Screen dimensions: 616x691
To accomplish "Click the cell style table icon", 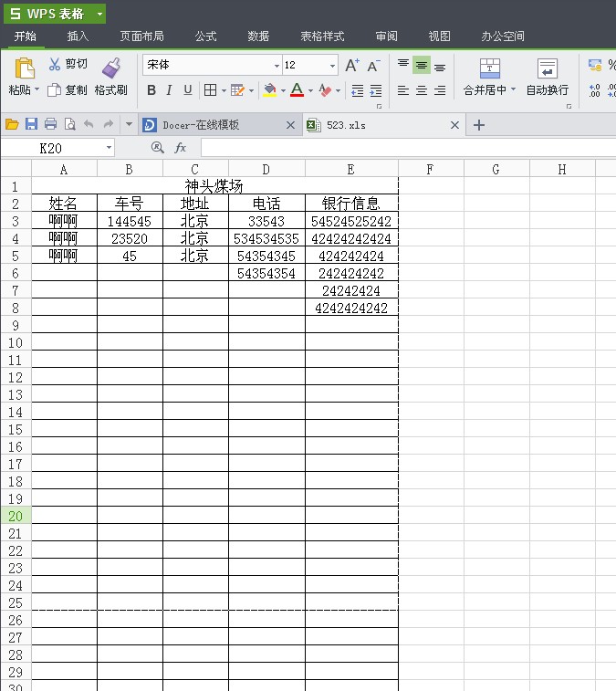I will 237,90.
